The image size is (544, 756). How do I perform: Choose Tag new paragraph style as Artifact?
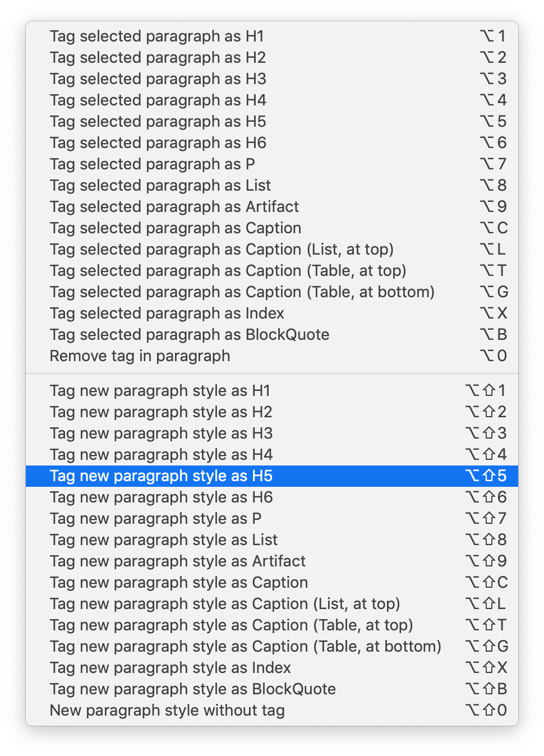272,561
